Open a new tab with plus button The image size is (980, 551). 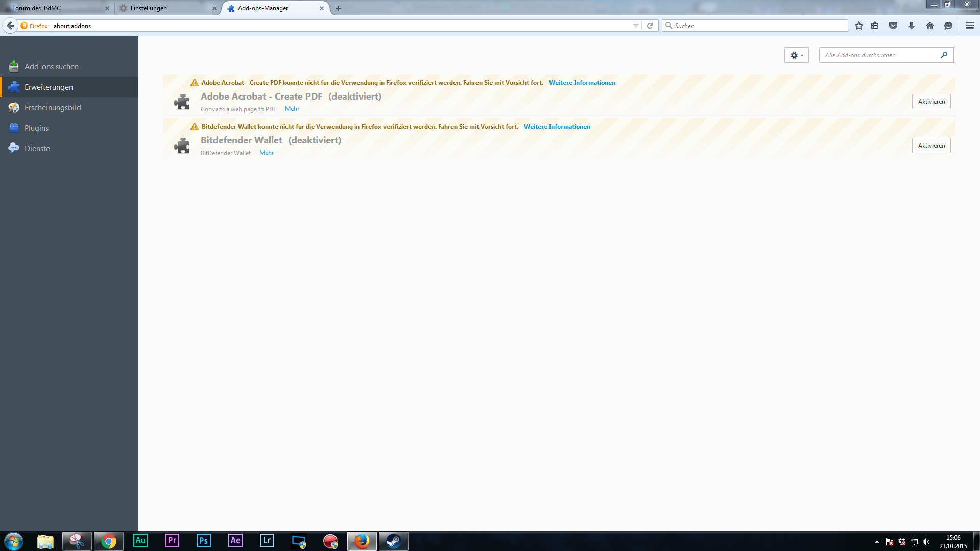tap(339, 8)
